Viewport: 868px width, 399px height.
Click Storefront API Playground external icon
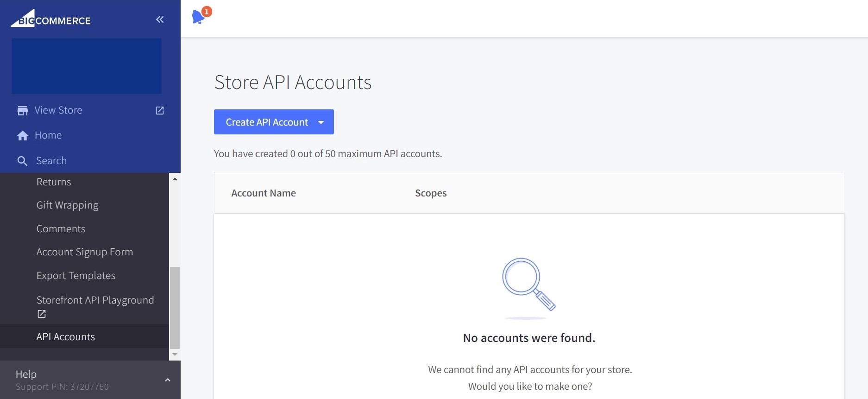42,314
